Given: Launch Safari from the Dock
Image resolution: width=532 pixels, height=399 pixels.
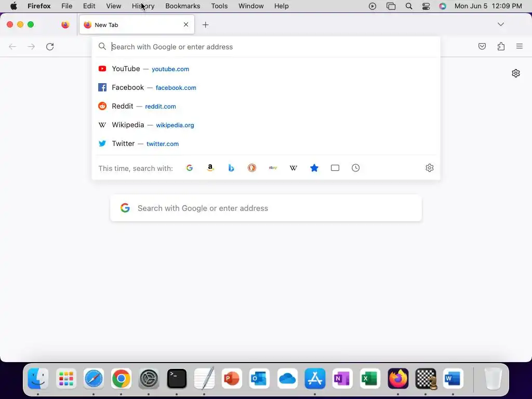Looking at the screenshot, I should click(94, 378).
